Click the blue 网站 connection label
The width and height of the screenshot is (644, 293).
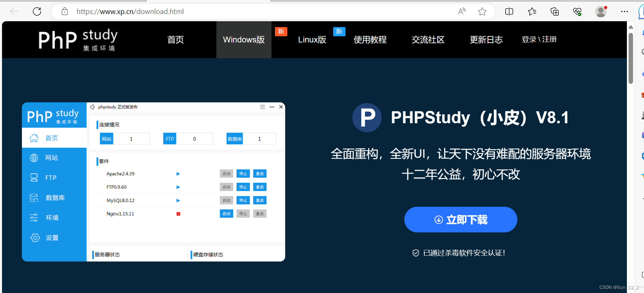(x=106, y=139)
